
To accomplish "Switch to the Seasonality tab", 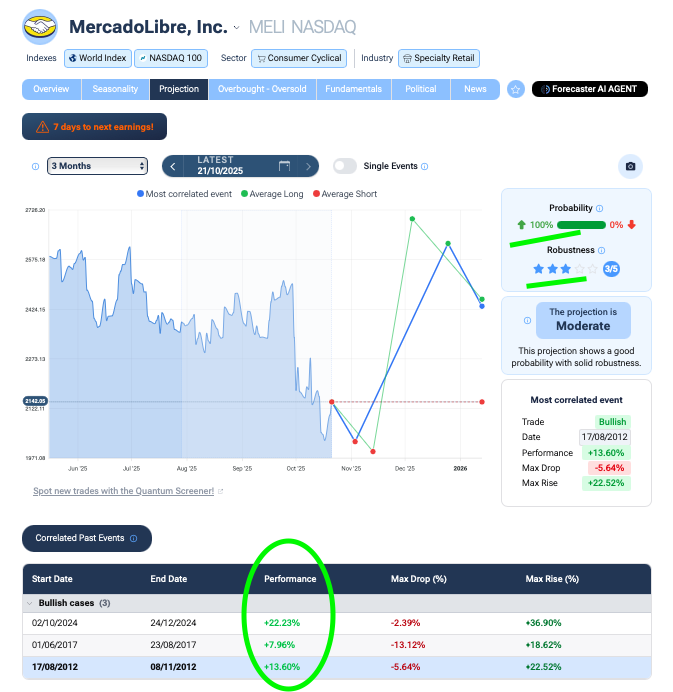I will point(115,89).
